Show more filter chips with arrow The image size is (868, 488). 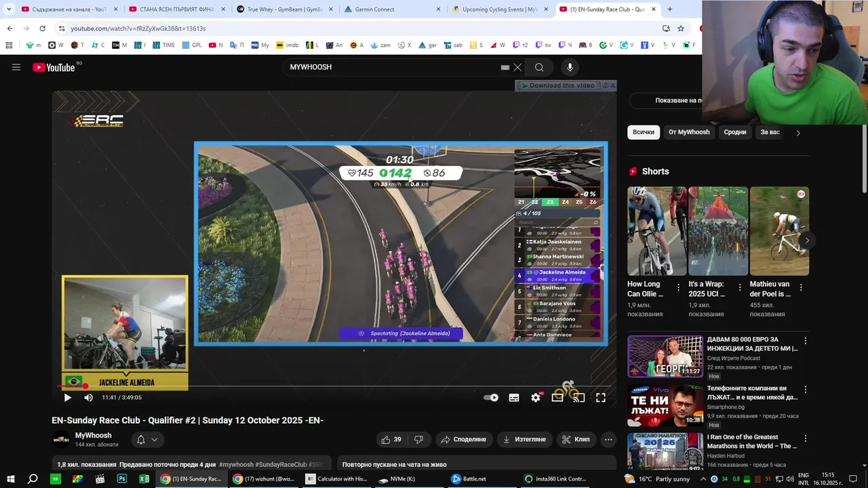tap(798, 133)
